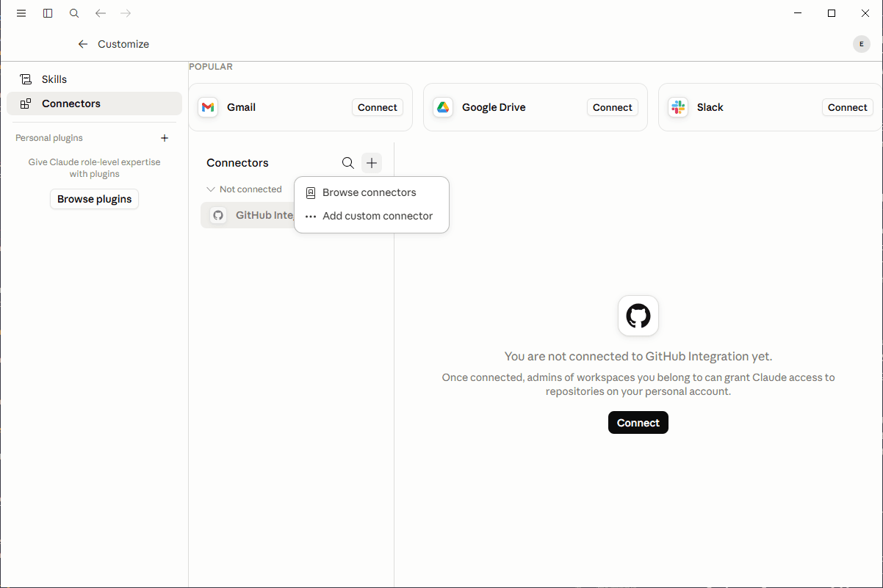Add a personal plugin with plus icon
The width and height of the screenshot is (883, 588).
tap(165, 138)
